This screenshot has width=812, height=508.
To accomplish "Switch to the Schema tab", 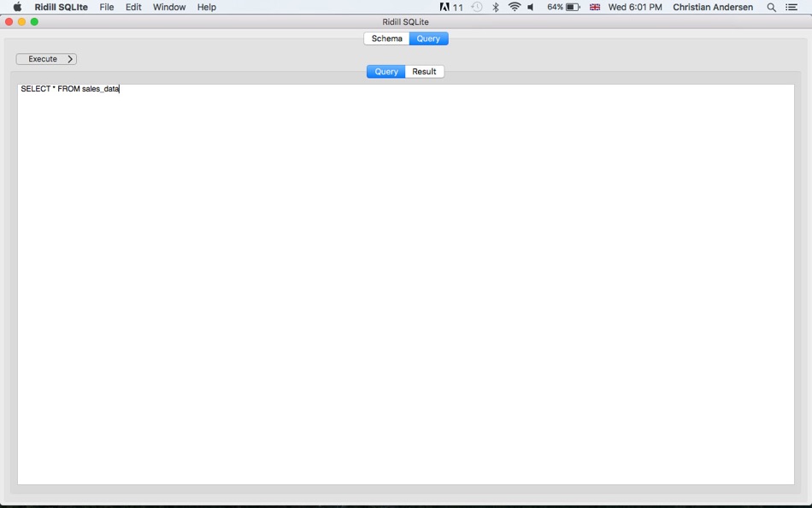I will (387, 38).
